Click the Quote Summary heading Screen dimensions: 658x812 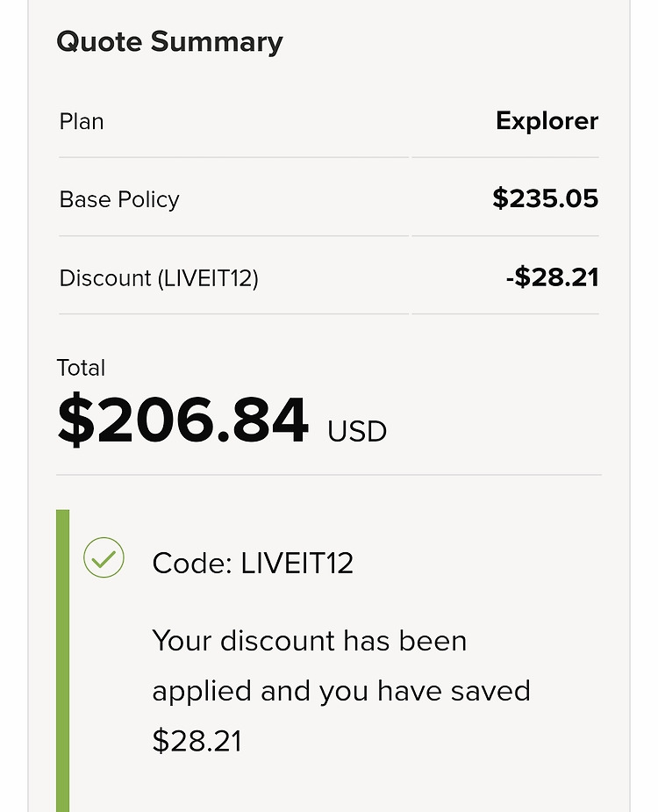click(170, 42)
